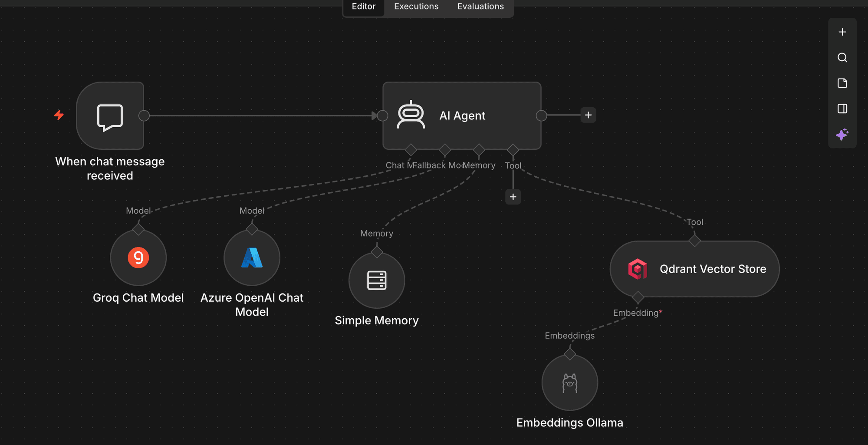Select the Simple Memory node icon
The image size is (868, 445).
[x=377, y=280]
